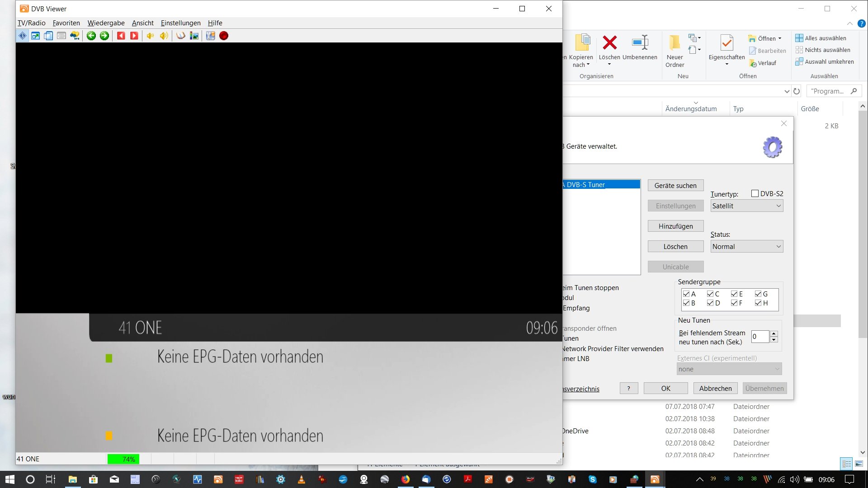Expand the Öffnen dropdown arrow in Explorer ribbon
868x488 pixels.
(780, 38)
